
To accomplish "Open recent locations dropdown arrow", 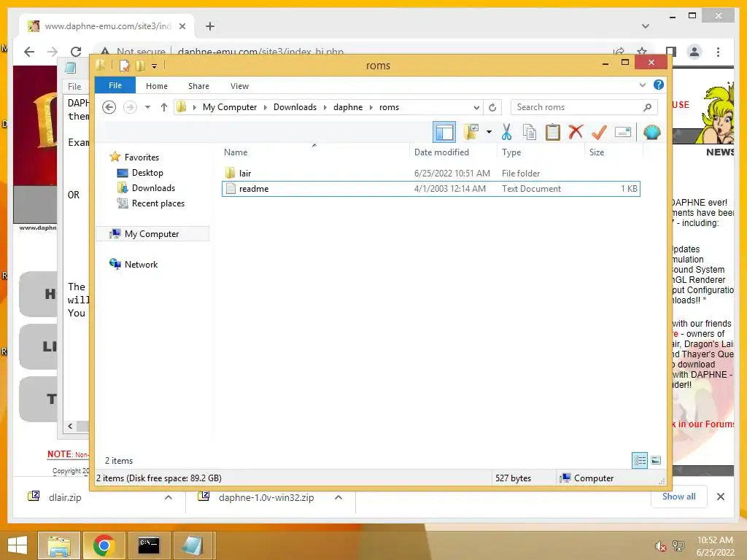I will 147,107.
